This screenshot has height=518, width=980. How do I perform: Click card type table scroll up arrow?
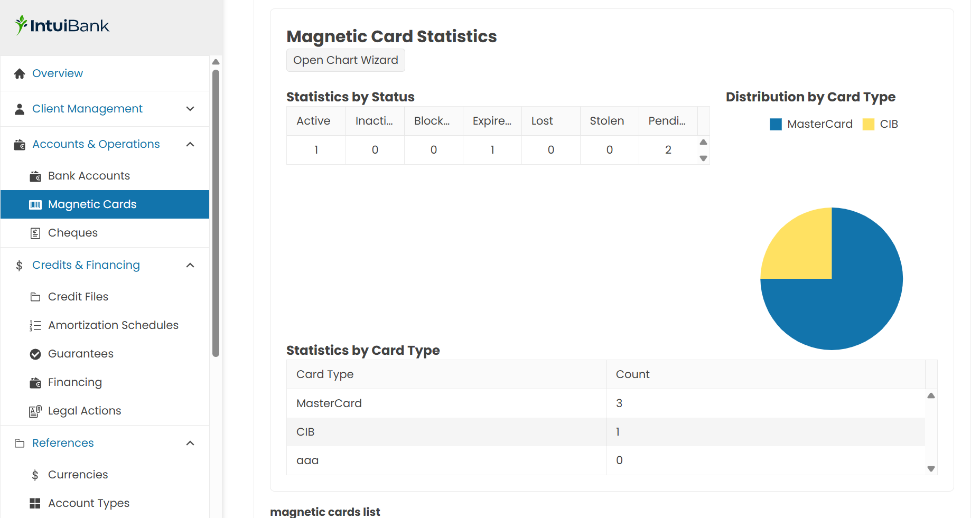tap(931, 395)
